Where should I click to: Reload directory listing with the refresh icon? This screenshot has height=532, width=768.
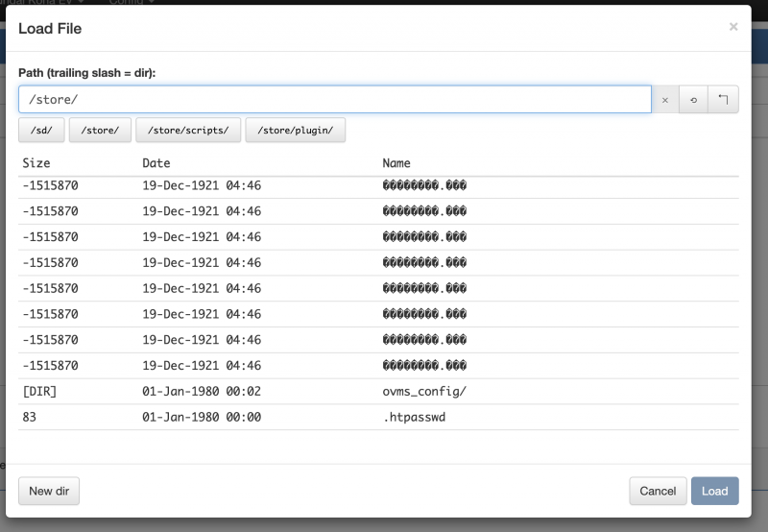point(693,100)
